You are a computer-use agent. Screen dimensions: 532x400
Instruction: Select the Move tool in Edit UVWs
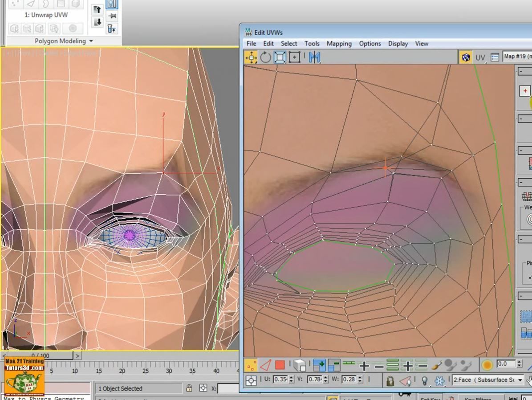251,57
